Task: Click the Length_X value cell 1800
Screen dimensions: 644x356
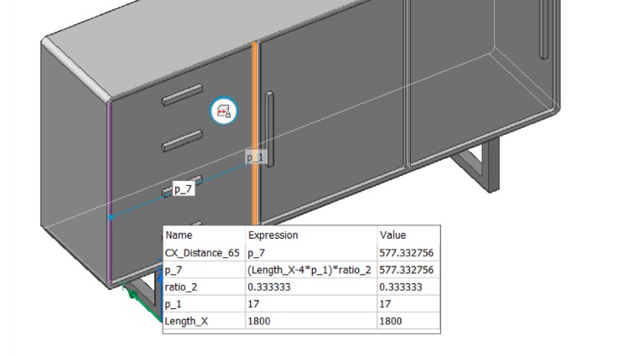Action: point(408,321)
